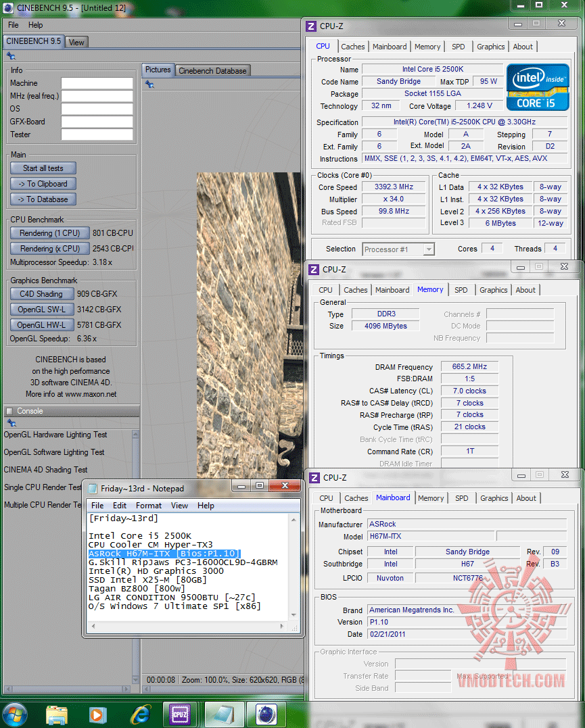Image resolution: width=585 pixels, height=728 pixels.
Task: Click the OS input field
Action: (x=97, y=109)
